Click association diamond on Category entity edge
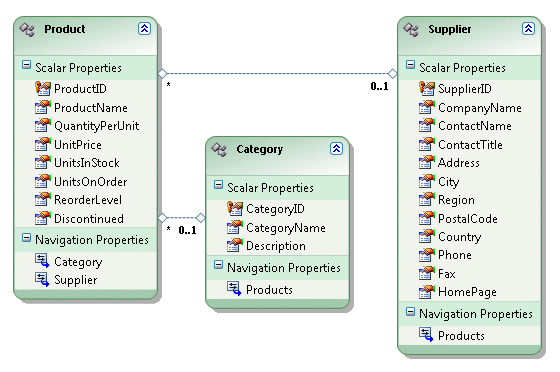560x372 pixels. click(201, 217)
